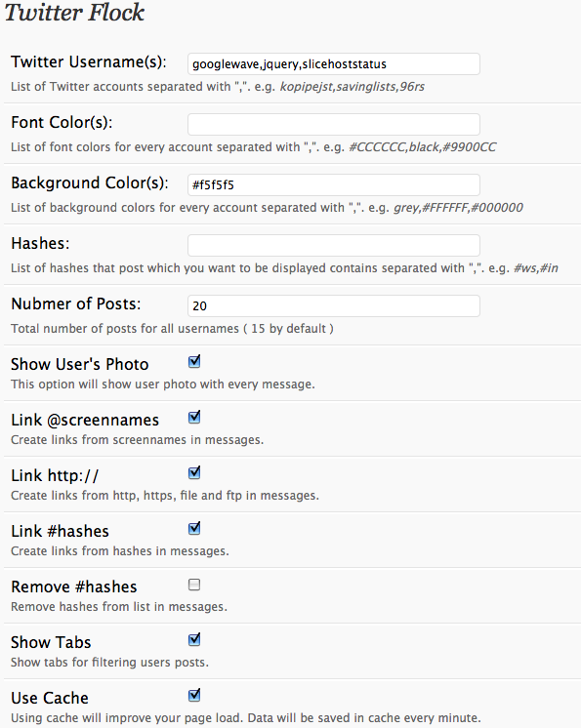Disable the Link http:// checkbox
This screenshot has width=581, height=728.
194,473
